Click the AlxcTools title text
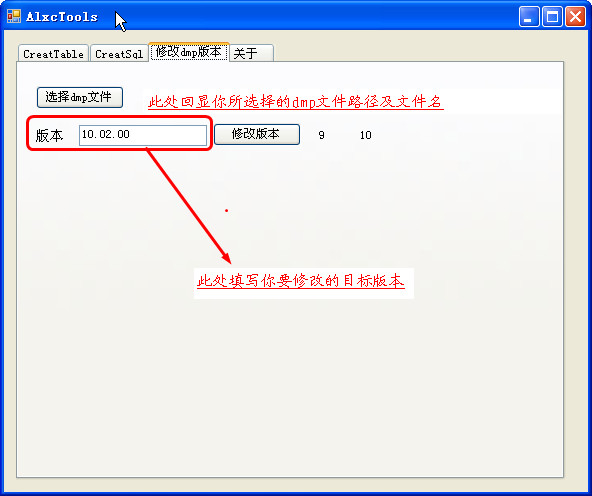 click(x=62, y=17)
